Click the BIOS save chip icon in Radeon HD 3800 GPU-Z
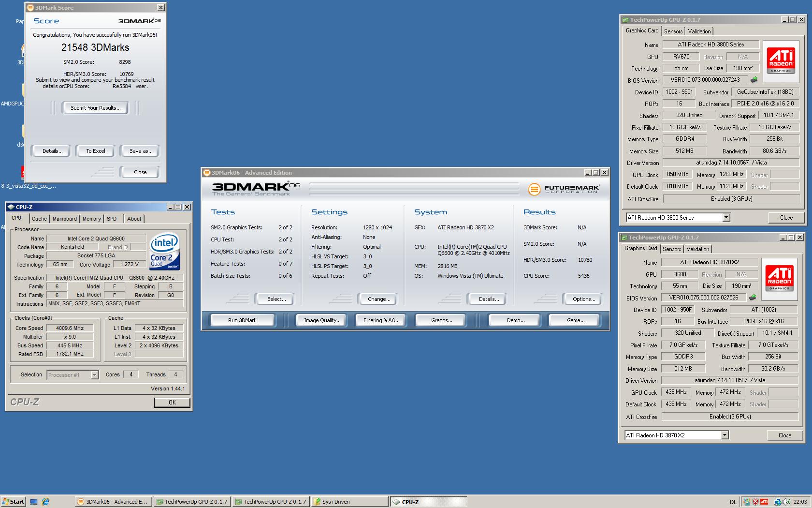Screen dimensions: 812x508 point(754,80)
